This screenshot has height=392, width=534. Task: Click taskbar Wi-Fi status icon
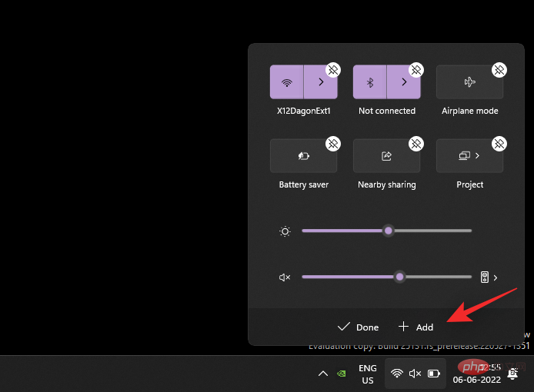(397, 374)
